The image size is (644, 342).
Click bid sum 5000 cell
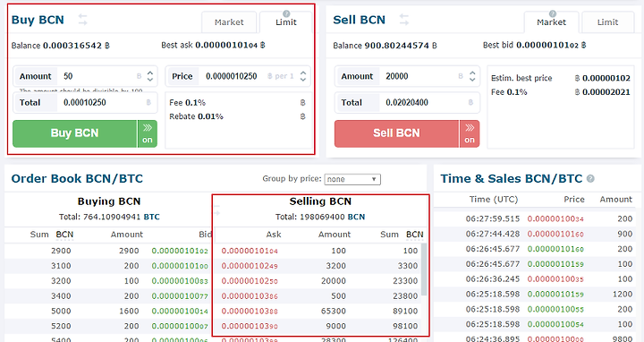coord(61,312)
